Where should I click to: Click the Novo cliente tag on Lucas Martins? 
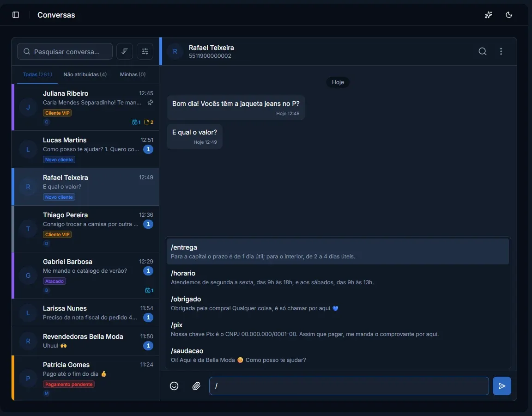(59, 159)
